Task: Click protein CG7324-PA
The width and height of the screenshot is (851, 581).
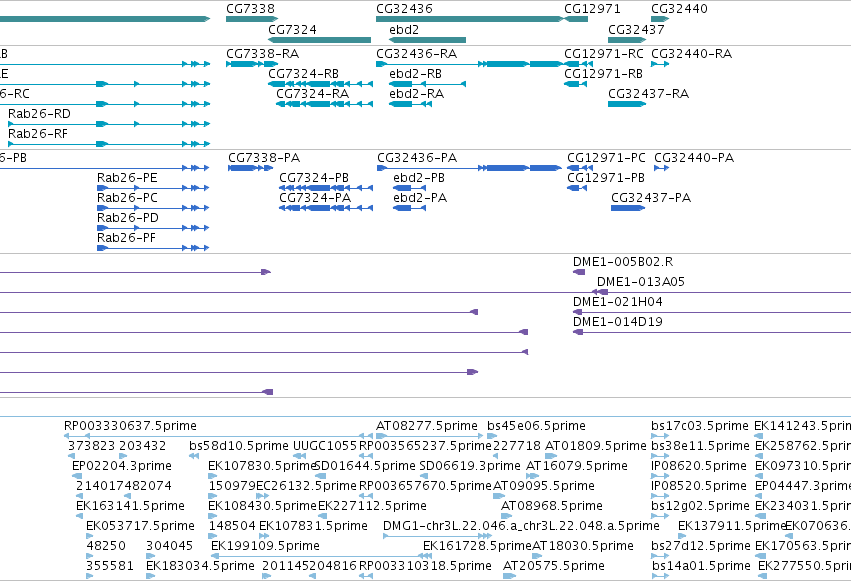Action: point(315,198)
